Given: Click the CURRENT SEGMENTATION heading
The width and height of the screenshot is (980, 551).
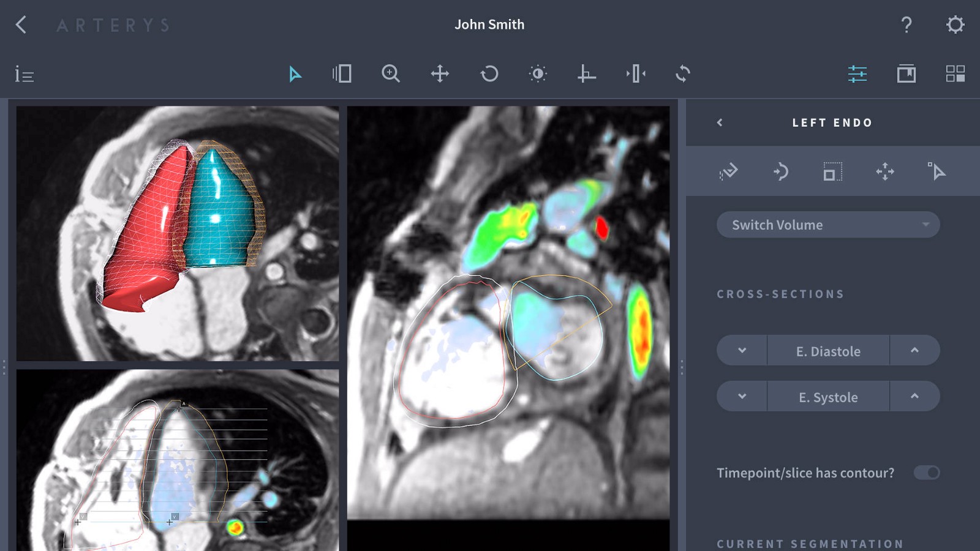Looking at the screenshot, I should pyautogui.click(x=810, y=544).
